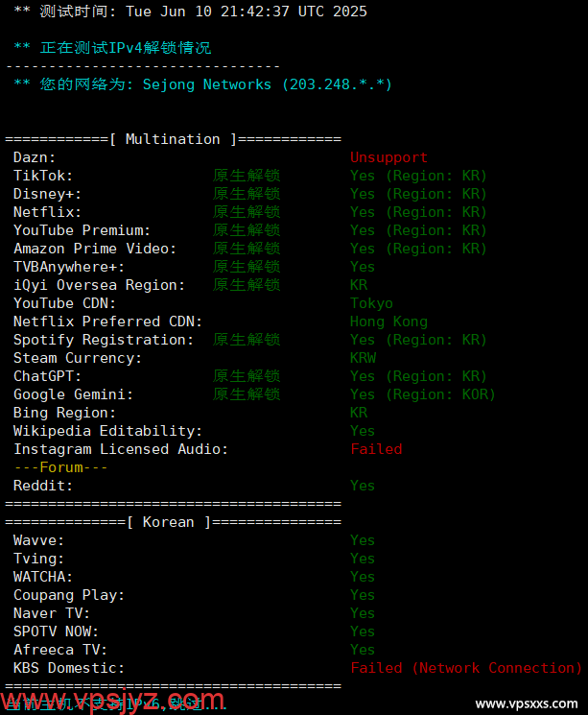Viewport: 588px width, 715px height.
Task: Click the 'Korean' section header
Action: pos(168,522)
